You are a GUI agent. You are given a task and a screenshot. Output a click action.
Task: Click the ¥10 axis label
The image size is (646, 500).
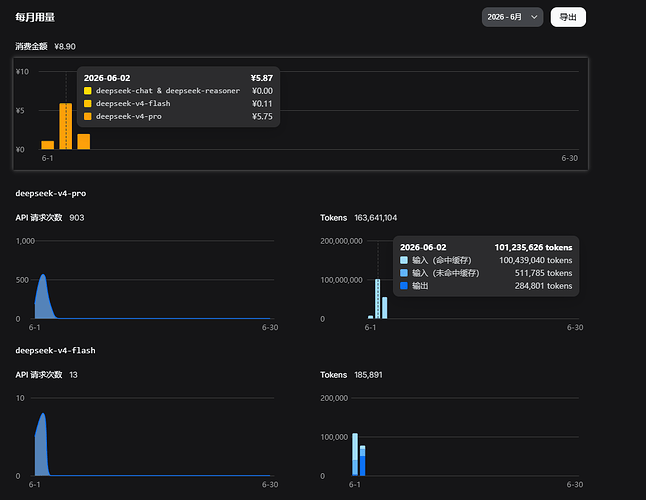tap(22, 72)
